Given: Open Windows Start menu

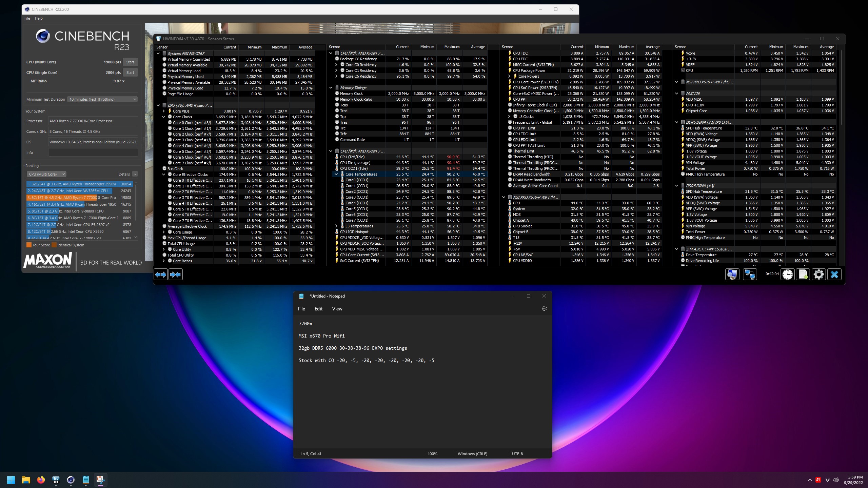Looking at the screenshot, I should point(11,480).
